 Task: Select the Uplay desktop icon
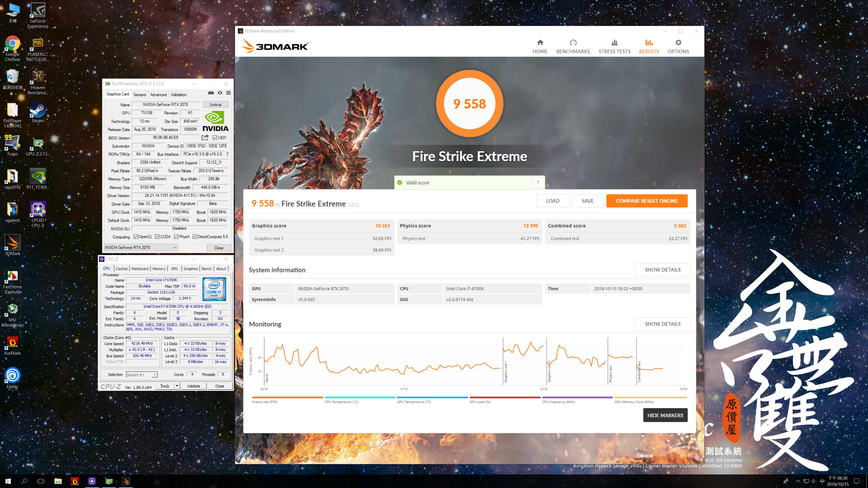(x=12, y=378)
